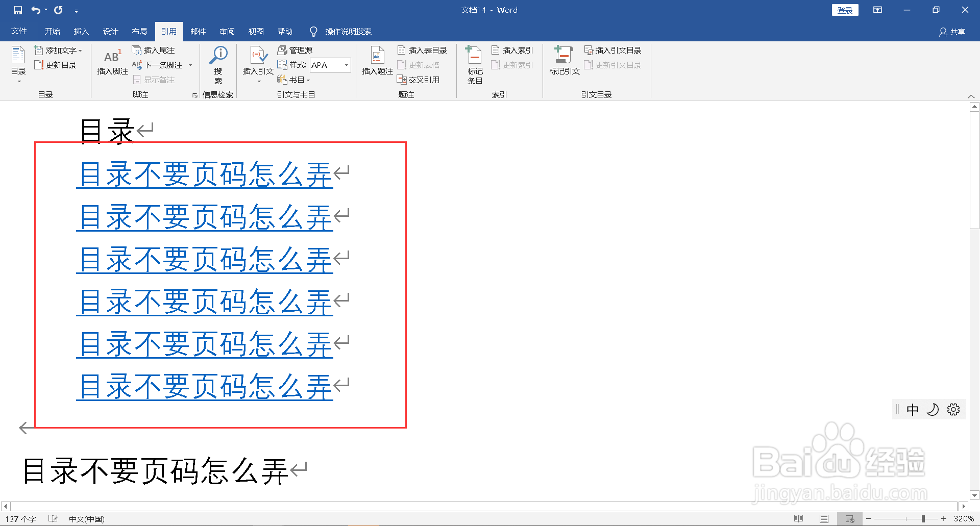Toggle IME moon half-width mode icon

933,410
